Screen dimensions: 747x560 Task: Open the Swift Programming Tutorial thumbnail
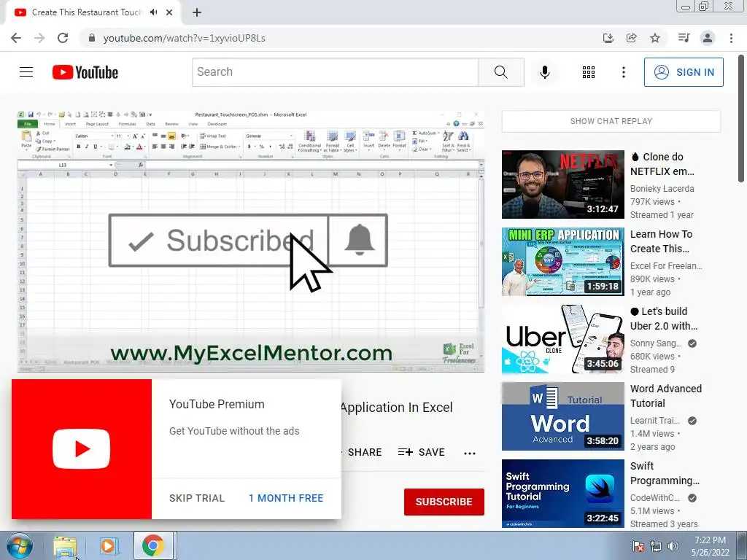click(x=562, y=494)
